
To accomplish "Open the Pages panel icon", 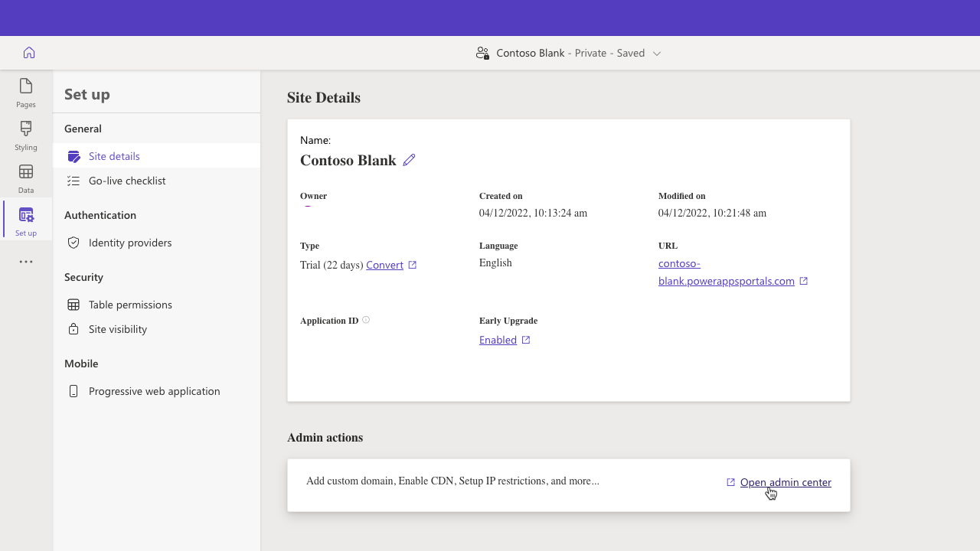I will tap(25, 92).
